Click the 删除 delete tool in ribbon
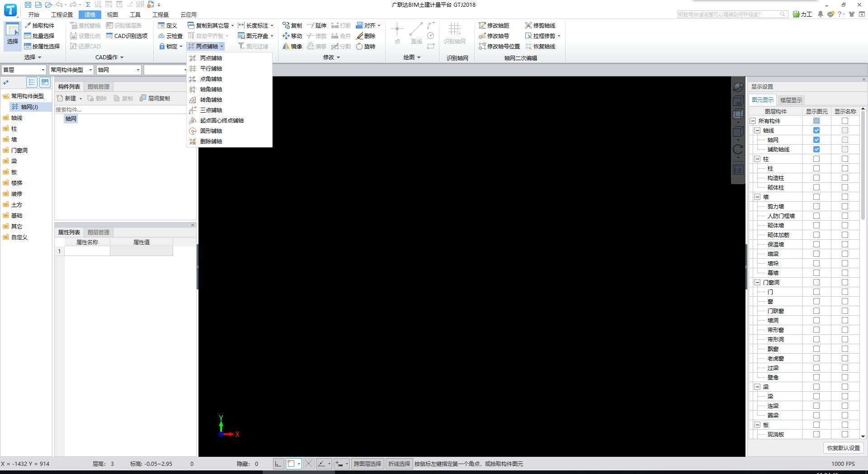 pos(366,36)
